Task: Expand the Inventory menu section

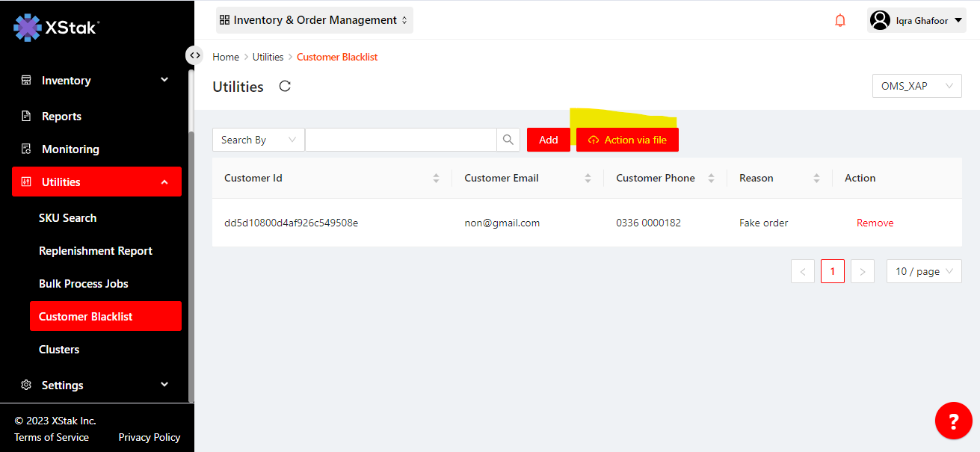Action: [96, 81]
